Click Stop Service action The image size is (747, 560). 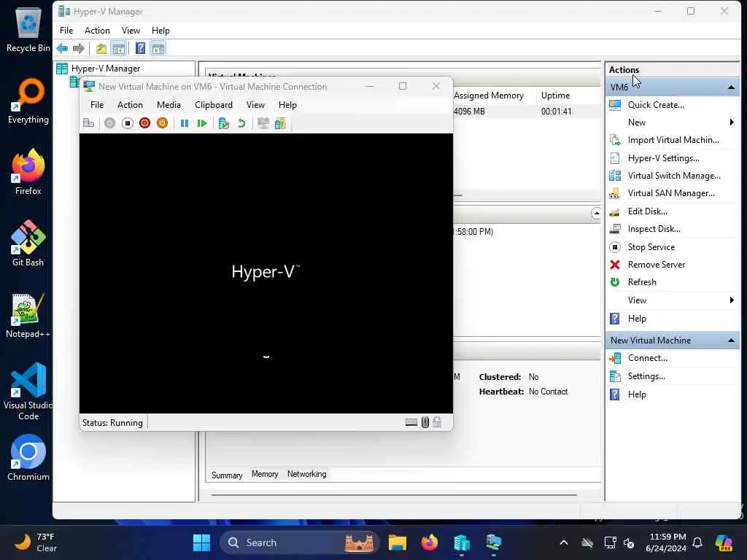coord(651,247)
